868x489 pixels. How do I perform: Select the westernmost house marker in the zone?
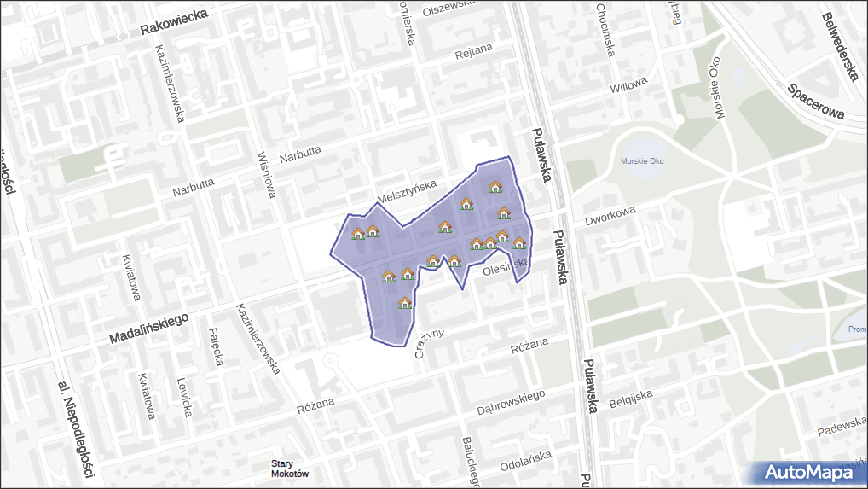click(358, 234)
